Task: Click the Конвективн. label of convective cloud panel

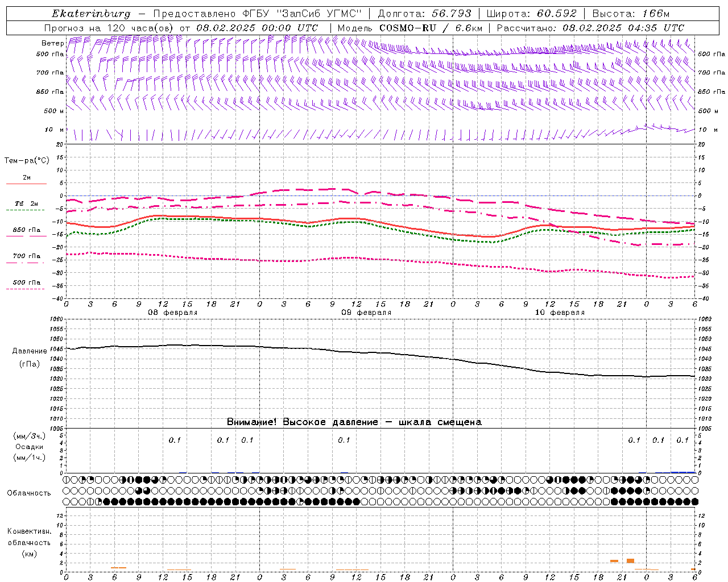Action: 29,531
